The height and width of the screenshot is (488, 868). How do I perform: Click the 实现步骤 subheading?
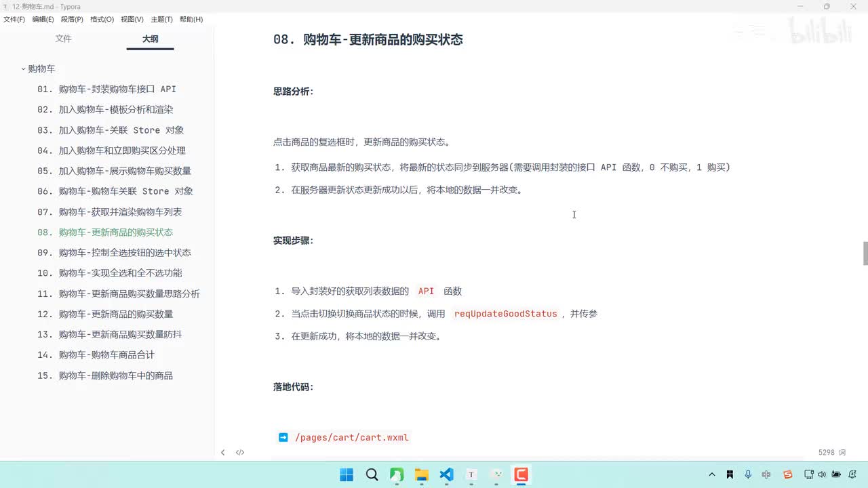click(294, 241)
